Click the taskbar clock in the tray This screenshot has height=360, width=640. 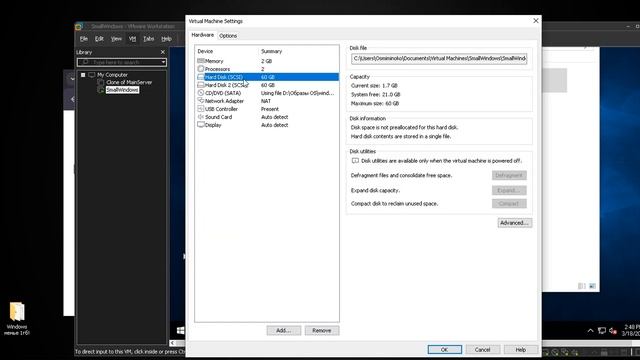coord(631,330)
